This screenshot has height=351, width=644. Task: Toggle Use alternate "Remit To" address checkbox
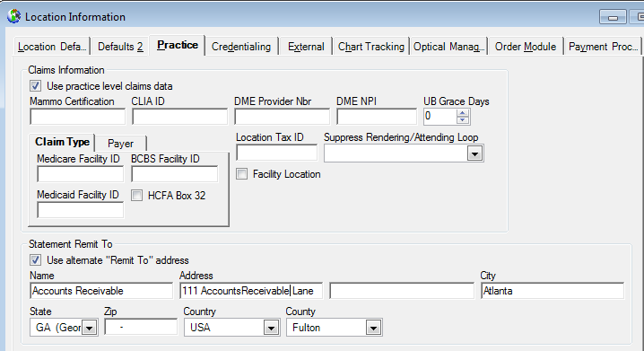pyautogui.click(x=35, y=260)
